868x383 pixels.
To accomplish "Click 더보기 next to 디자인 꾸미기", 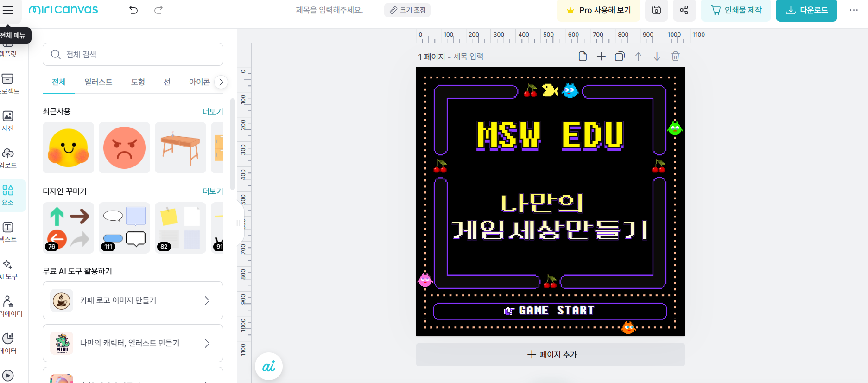I will [213, 191].
